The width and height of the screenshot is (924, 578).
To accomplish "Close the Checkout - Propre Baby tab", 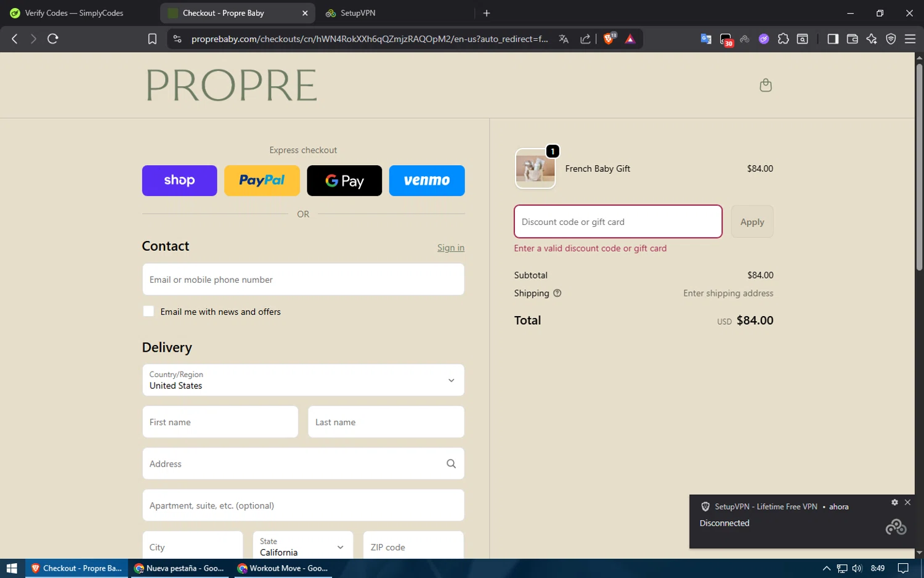I will point(305,13).
